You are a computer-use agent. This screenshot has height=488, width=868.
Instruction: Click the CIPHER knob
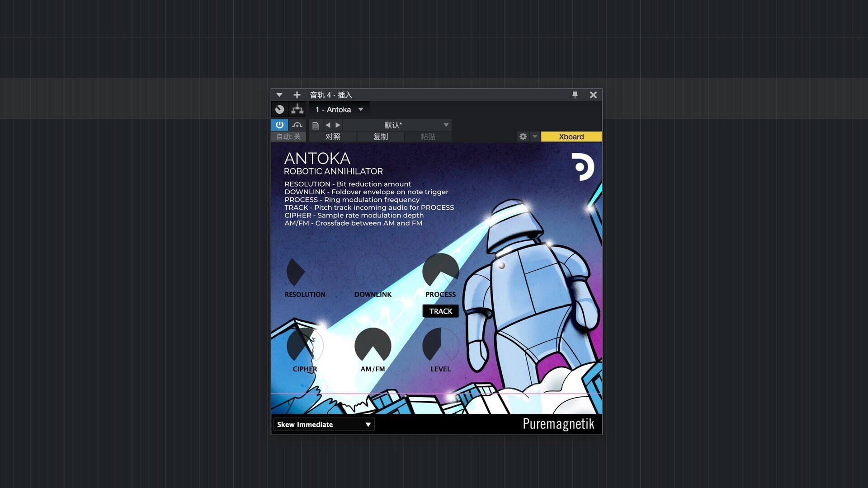[x=305, y=346]
